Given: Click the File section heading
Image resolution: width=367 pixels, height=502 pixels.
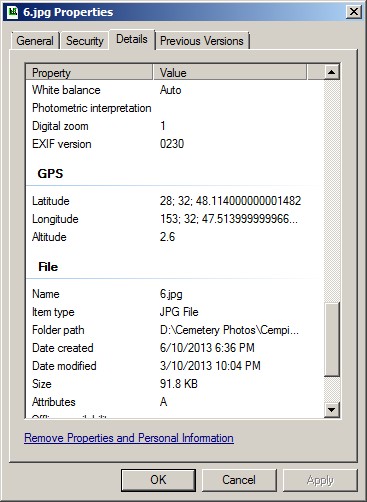Looking at the screenshot, I should 48,267.
